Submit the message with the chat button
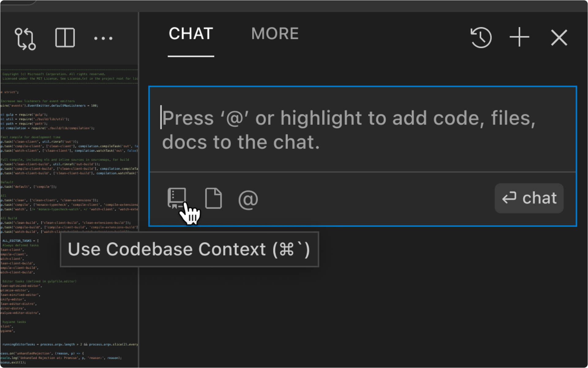Screen dimensions: 588x368 pos(529,198)
